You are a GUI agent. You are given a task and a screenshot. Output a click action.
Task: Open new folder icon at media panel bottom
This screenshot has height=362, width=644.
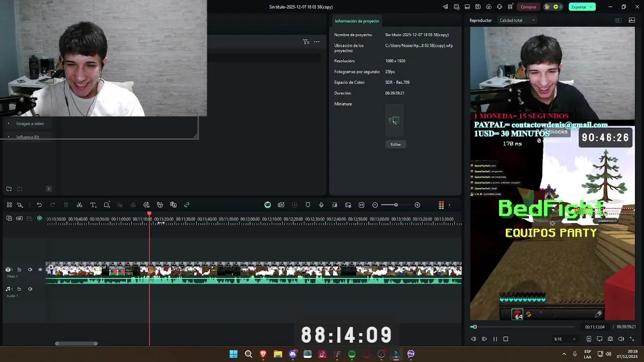[x=9, y=189]
